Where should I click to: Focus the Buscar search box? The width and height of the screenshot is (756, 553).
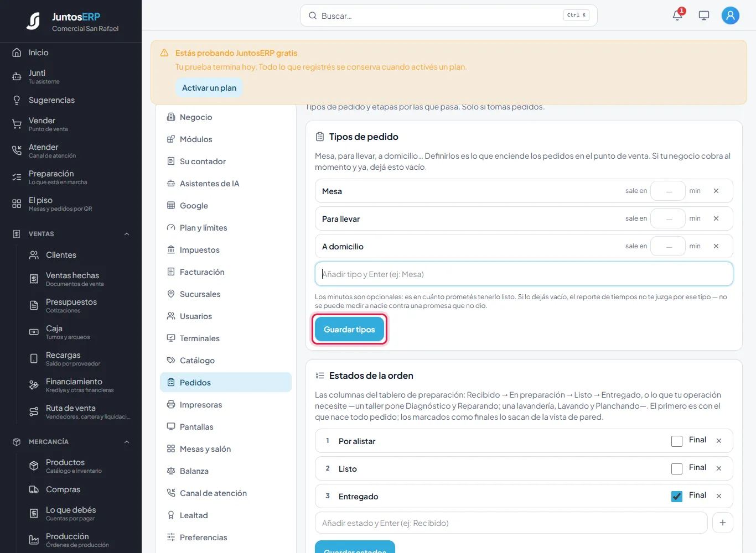[448, 15]
